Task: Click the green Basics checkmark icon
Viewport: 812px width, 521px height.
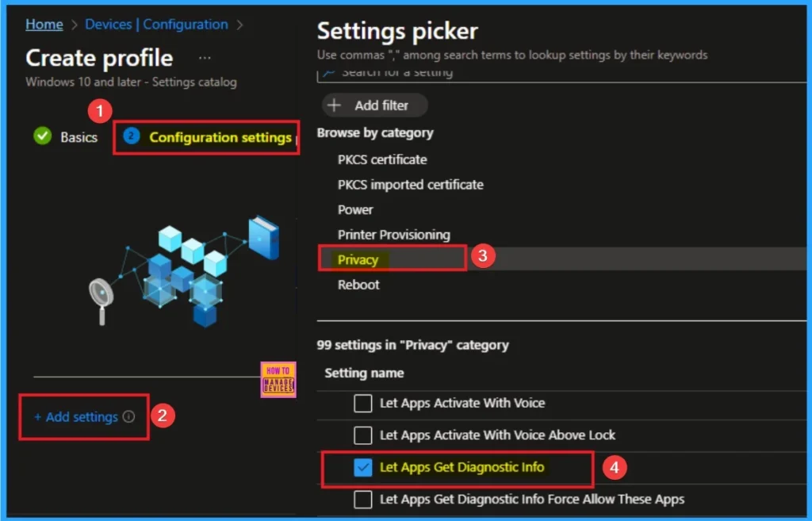Action: tap(43, 136)
